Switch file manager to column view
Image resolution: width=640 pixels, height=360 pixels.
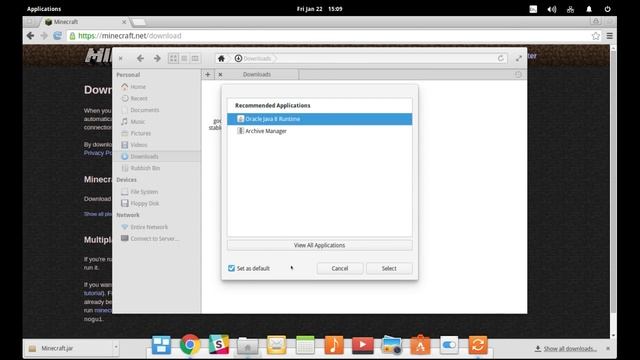tap(195, 58)
